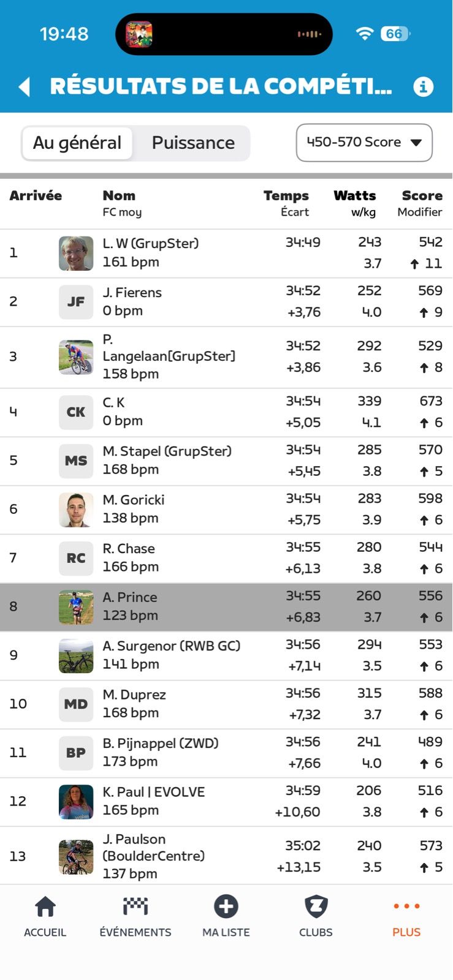453x980 pixels.
Task: Open the 450-570 Score dropdown
Action: coord(364,143)
